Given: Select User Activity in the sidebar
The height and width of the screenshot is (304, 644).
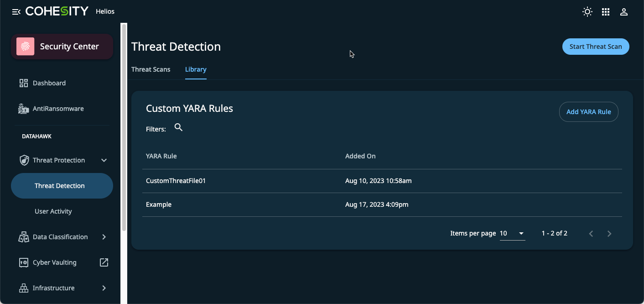Looking at the screenshot, I should tap(53, 211).
